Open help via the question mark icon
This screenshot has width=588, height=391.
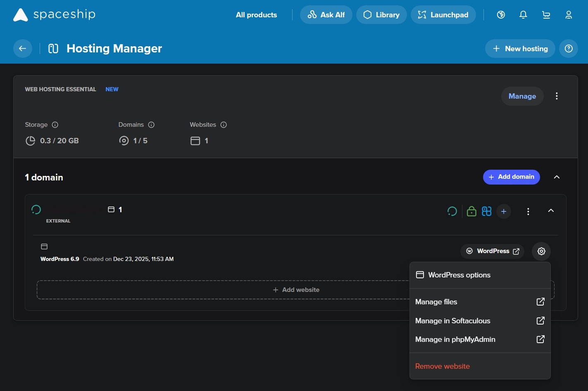(x=569, y=48)
